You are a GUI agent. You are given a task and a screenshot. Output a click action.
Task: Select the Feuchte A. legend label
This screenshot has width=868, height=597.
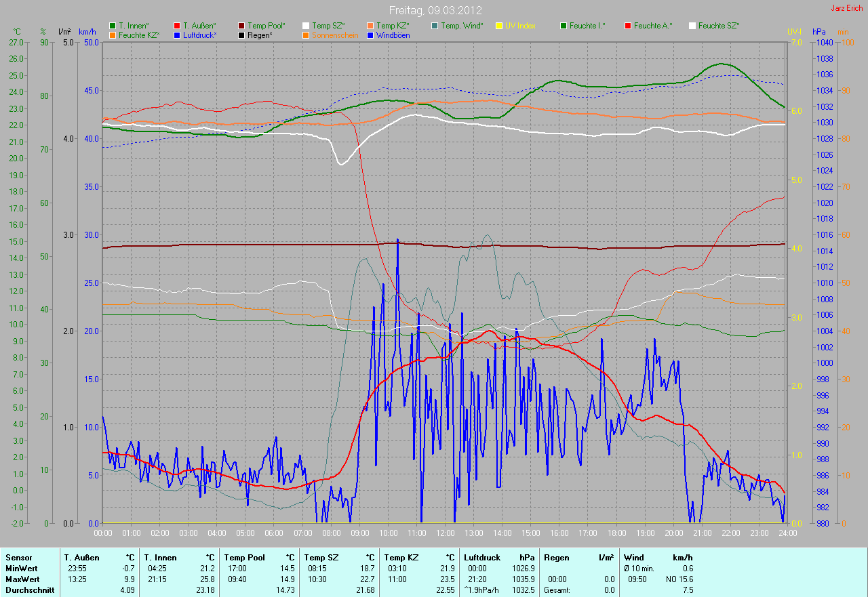[653, 26]
